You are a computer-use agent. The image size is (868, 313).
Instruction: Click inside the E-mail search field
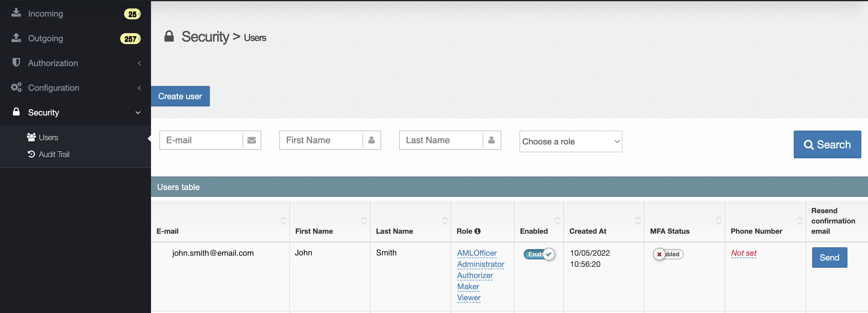201,140
